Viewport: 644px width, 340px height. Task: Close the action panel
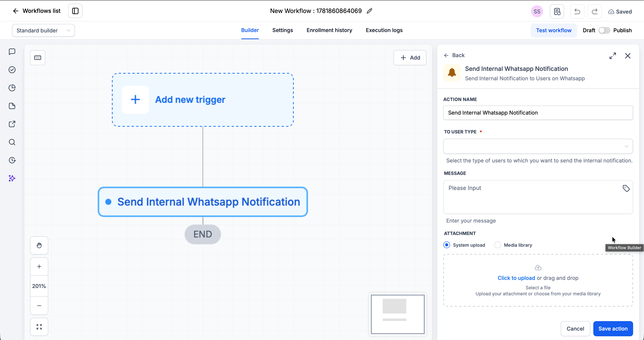(628, 56)
